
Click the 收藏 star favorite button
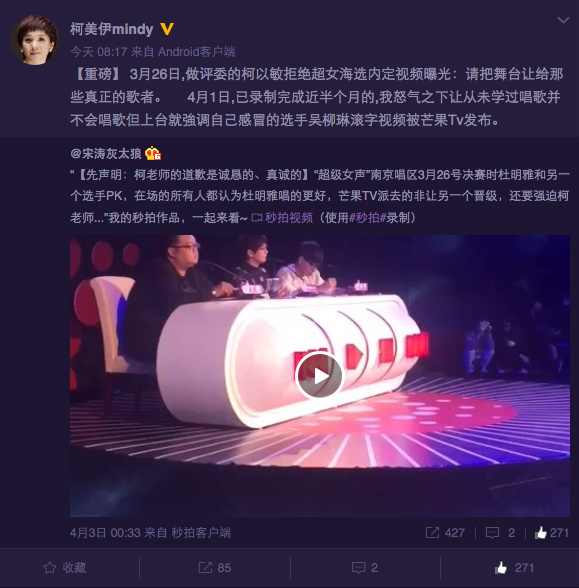(x=65, y=567)
